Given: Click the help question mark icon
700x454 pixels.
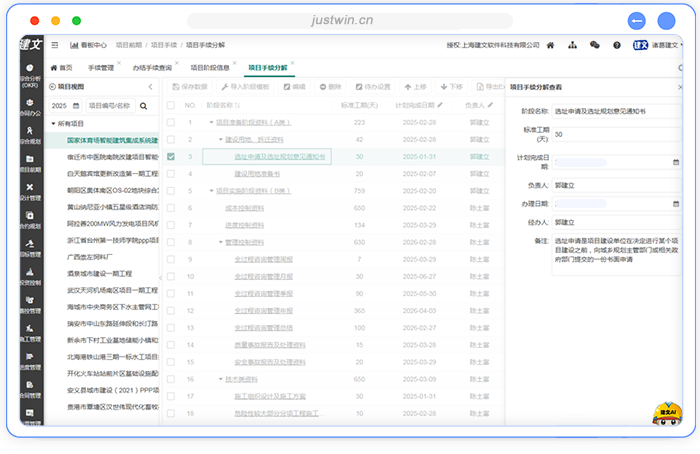Looking at the screenshot, I should (615, 45).
